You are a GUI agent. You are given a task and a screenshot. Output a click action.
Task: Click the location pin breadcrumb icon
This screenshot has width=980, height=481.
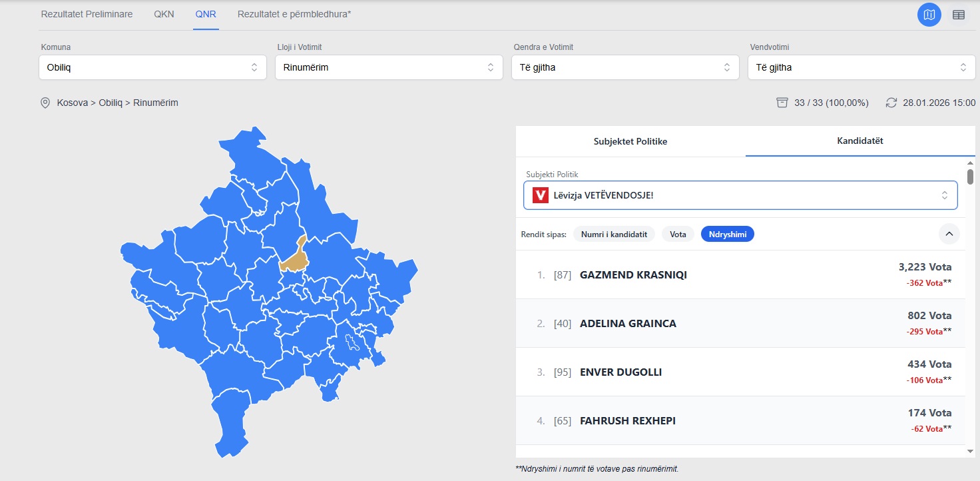coord(45,103)
